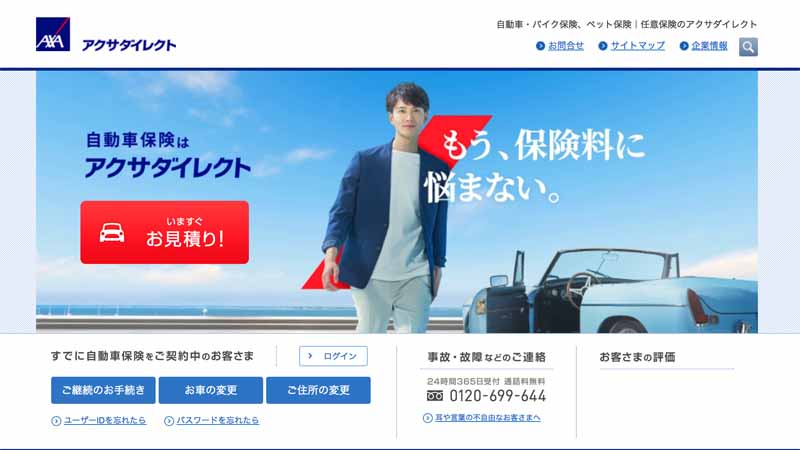Screen dimensions: 800x450
Task: Click the arrow icon beside 企業情報
Action: (684, 46)
